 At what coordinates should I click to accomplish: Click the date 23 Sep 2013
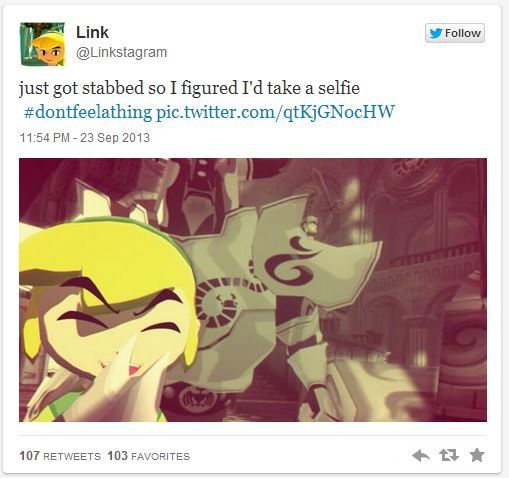[x=115, y=138]
